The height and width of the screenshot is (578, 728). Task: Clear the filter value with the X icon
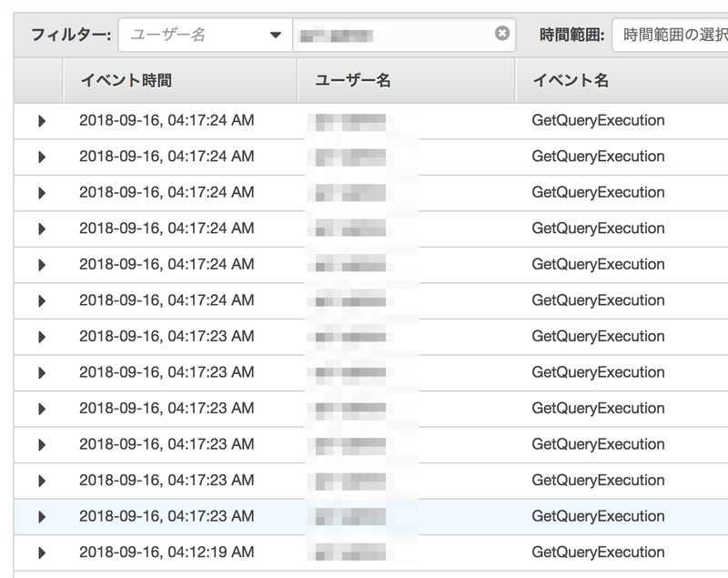tap(502, 34)
